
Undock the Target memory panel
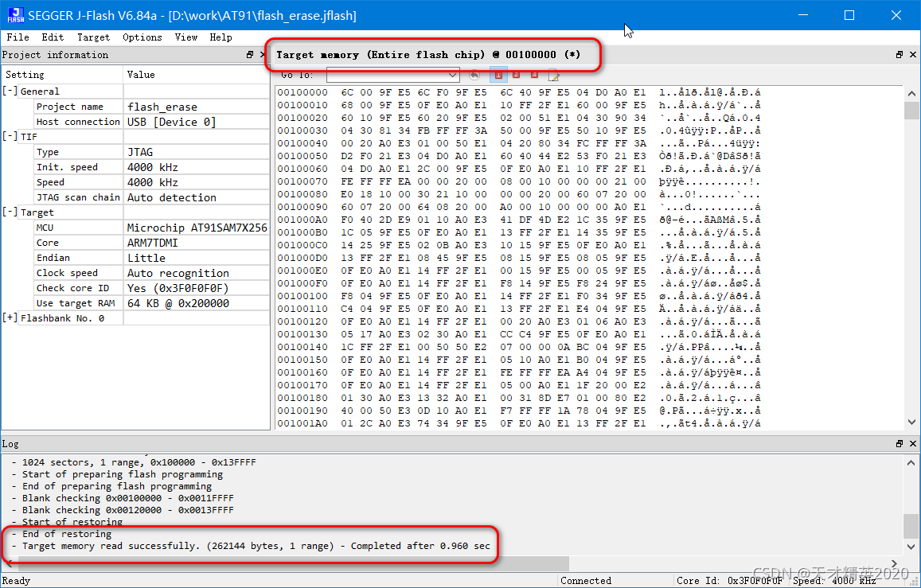(x=900, y=55)
